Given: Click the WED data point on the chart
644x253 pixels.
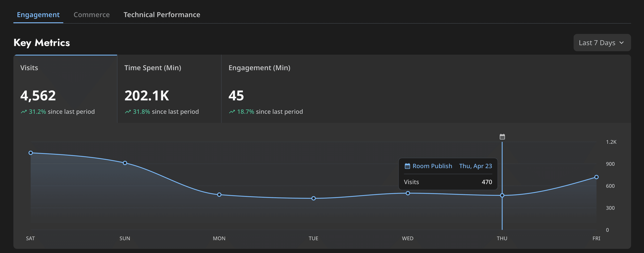Looking at the screenshot, I should point(408,193).
